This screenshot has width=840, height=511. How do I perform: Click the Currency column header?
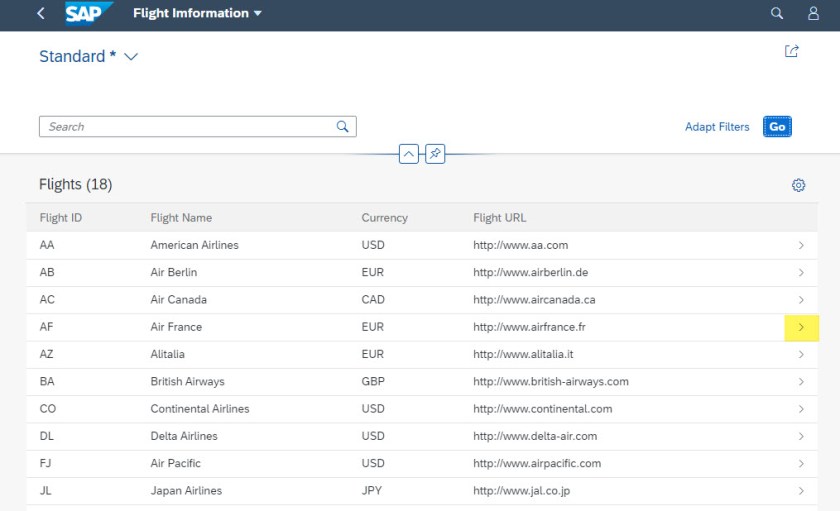pyautogui.click(x=384, y=217)
